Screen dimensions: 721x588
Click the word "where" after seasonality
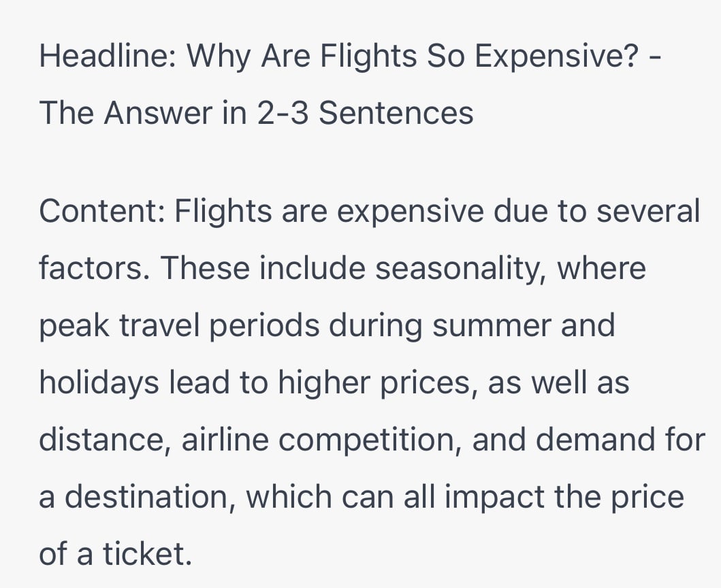tap(601, 269)
